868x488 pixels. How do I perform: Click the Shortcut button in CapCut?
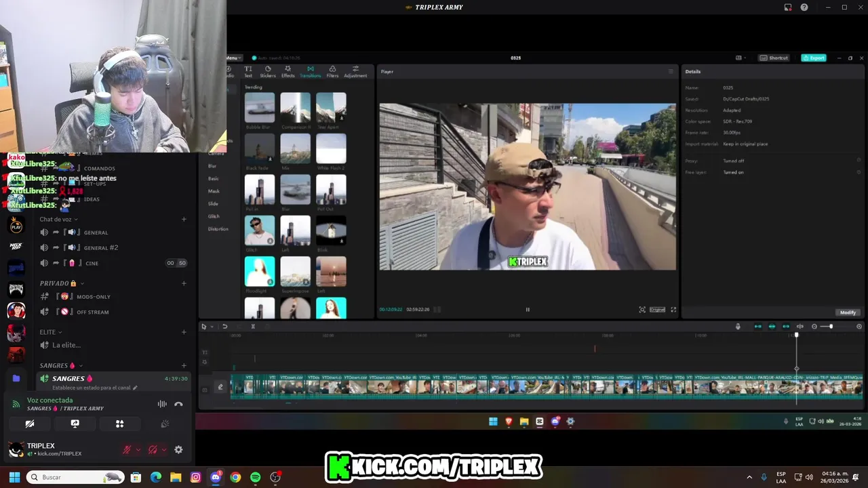774,58
